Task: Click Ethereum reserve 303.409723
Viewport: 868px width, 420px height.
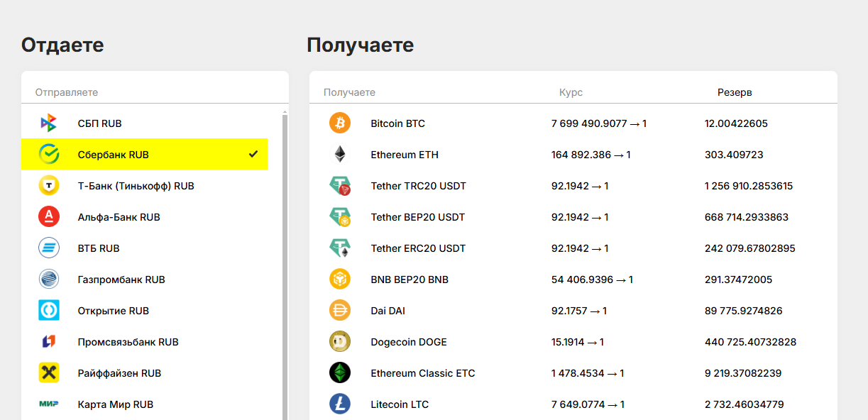Action: tap(734, 155)
